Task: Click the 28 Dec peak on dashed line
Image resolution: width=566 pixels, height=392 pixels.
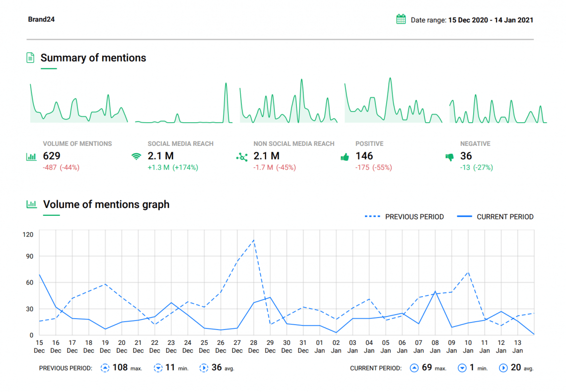Action: (x=254, y=240)
